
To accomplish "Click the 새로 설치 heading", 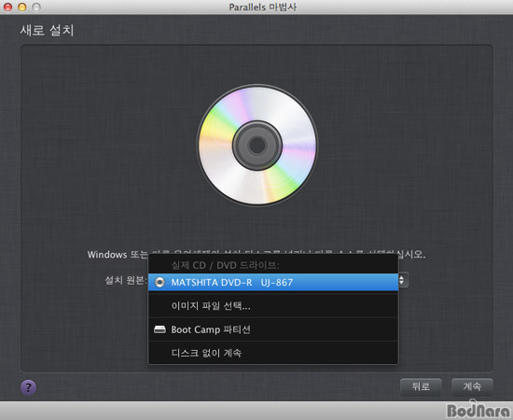I will tap(48, 31).
